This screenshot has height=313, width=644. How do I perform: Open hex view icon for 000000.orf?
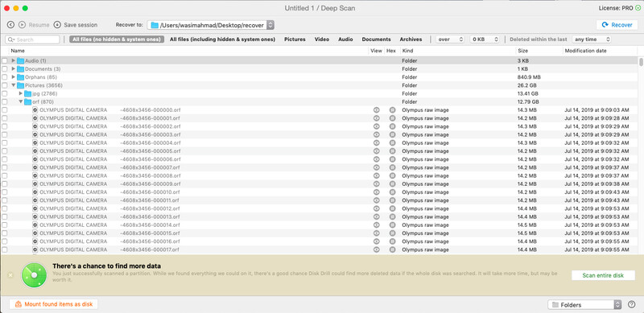392,110
